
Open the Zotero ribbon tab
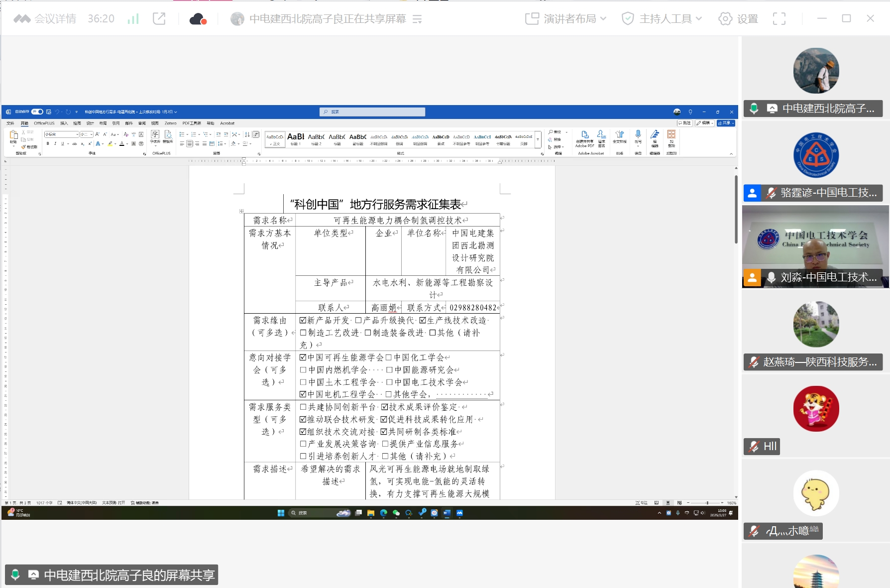click(x=171, y=123)
